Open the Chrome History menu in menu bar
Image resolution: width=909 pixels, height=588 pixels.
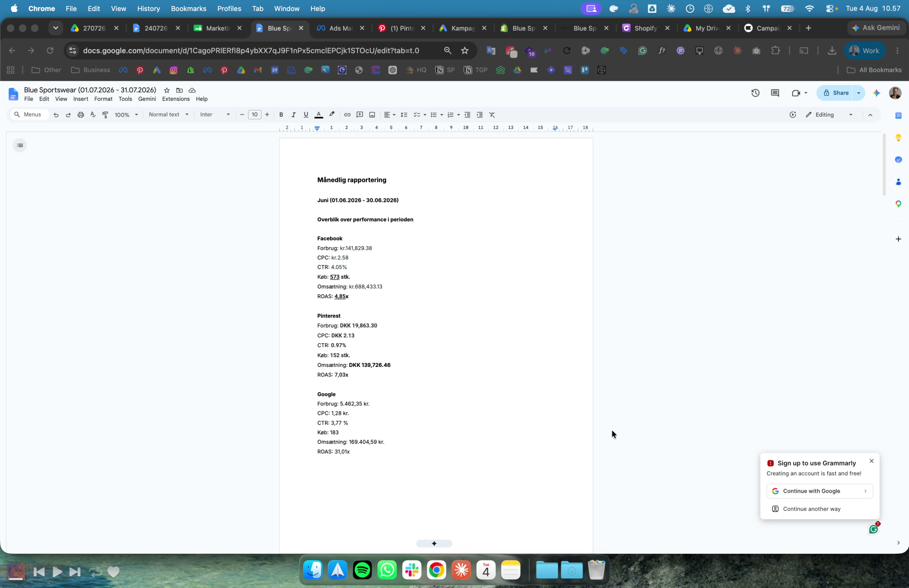148,8
